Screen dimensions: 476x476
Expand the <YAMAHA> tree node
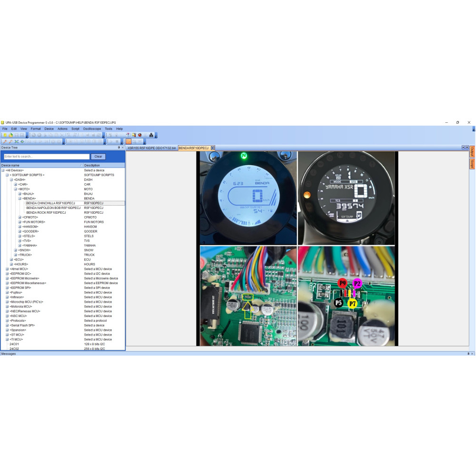coord(20,246)
